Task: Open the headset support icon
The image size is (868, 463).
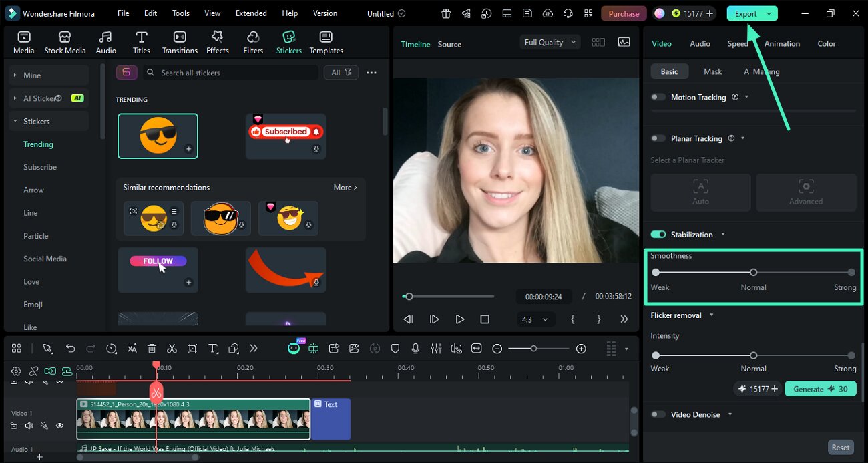Action: pyautogui.click(x=568, y=13)
